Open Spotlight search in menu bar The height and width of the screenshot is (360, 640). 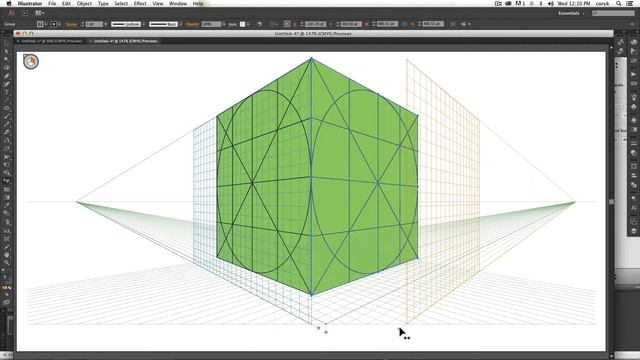[x=619, y=4]
